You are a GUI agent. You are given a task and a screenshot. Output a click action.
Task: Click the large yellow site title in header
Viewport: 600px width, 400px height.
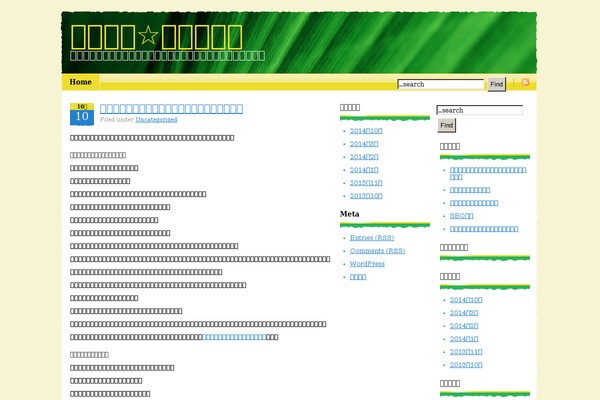(x=157, y=37)
